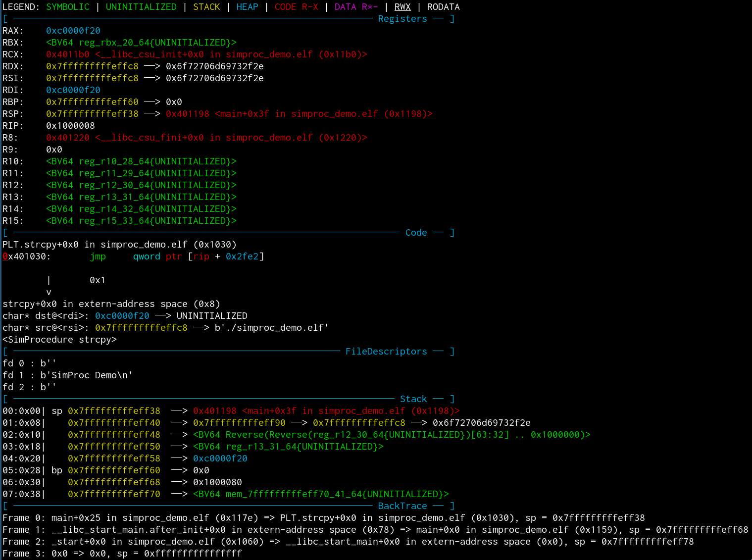Click the Stack section header
This screenshot has width=752, height=560.
point(413,399)
